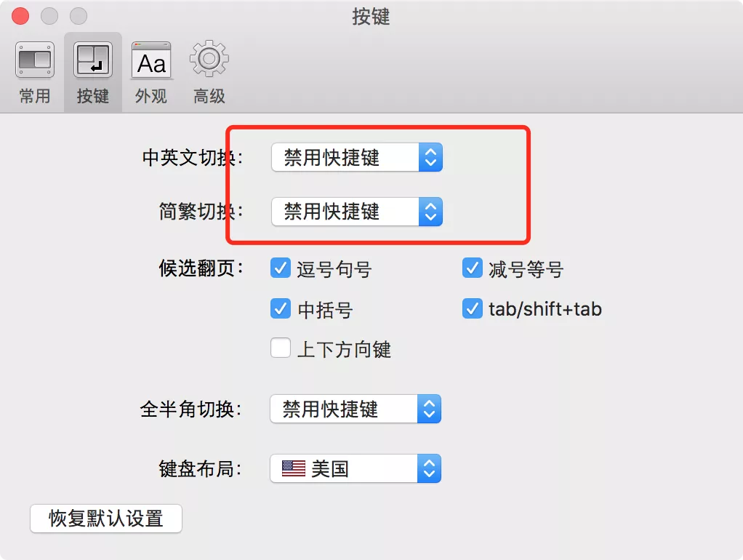Image resolution: width=743 pixels, height=560 pixels.
Task: Uncheck the 逗号句号 checkbox
Action: coord(281,268)
